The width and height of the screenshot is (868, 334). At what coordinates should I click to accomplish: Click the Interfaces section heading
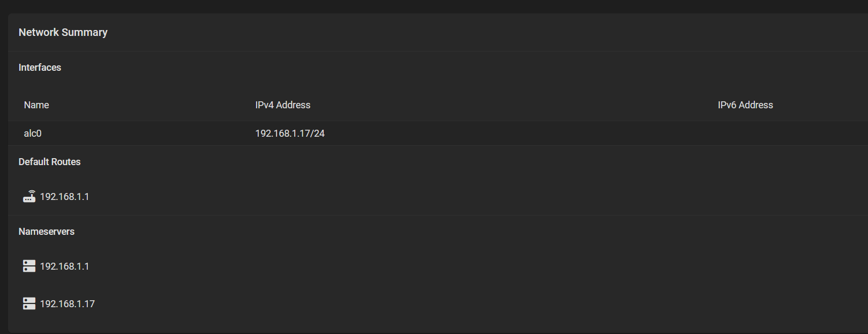tap(40, 68)
